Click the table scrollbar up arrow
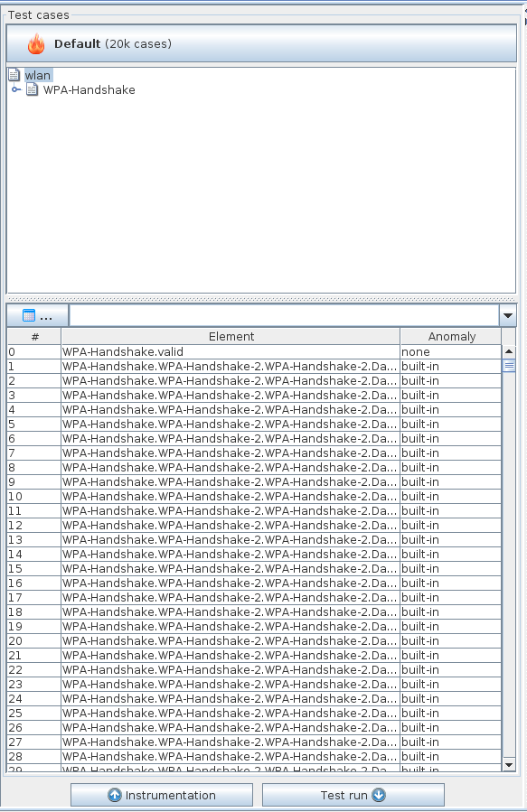Screen dimensions: 527x812 click(509, 351)
